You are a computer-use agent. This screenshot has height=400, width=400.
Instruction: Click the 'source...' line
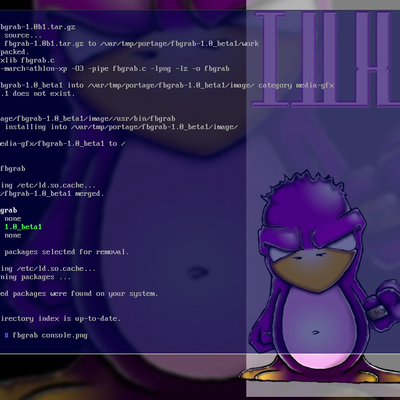click(23, 35)
